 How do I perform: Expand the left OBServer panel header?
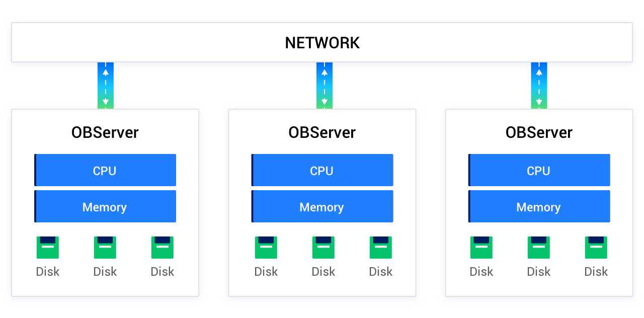(x=105, y=132)
